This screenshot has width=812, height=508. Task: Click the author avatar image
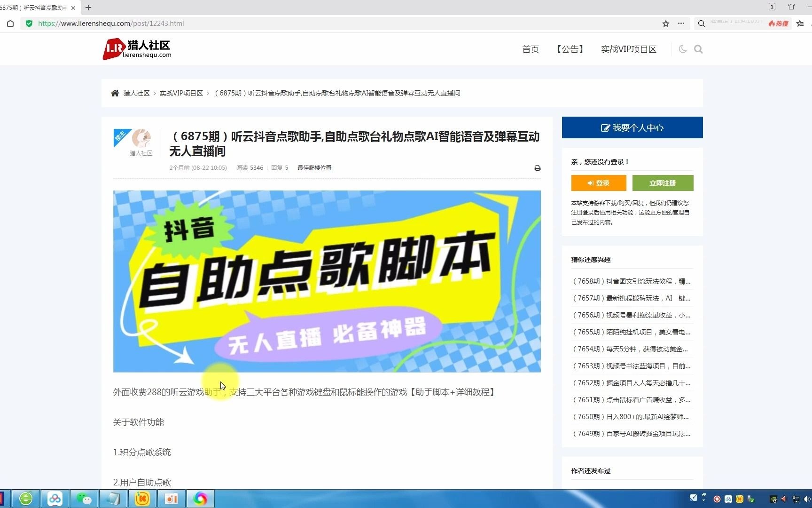click(141, 138)
